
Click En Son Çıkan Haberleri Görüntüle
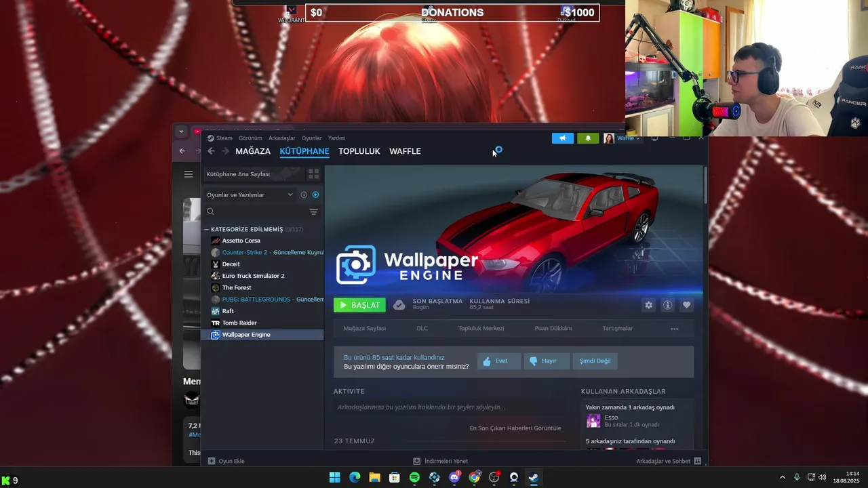tap(515, 428)
